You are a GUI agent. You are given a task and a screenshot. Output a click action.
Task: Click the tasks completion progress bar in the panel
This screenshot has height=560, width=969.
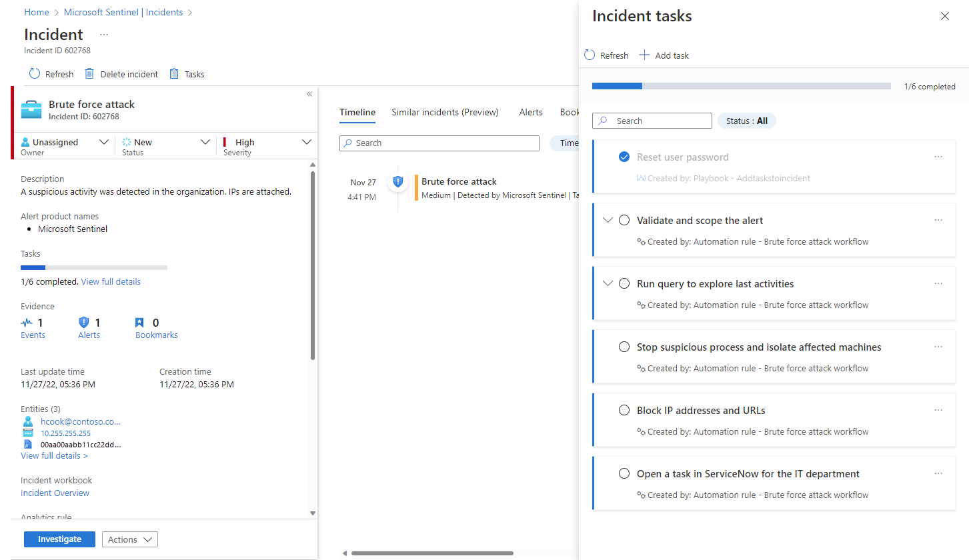[x=741, y=86]
